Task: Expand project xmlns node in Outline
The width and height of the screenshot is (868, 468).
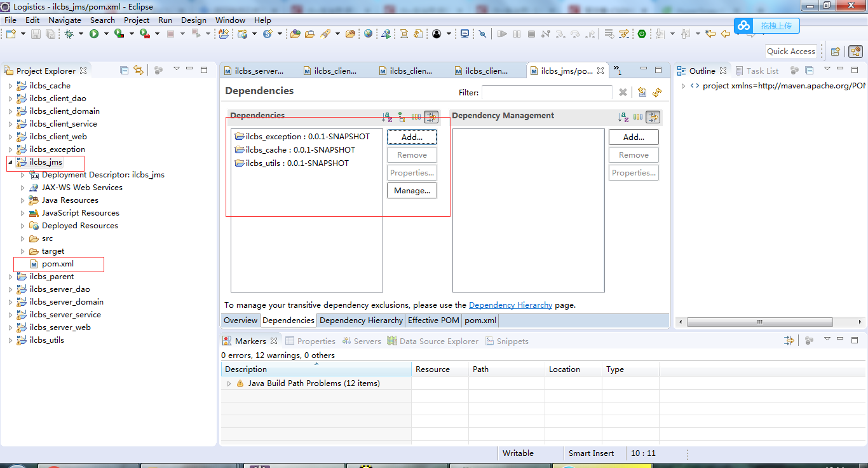Action: point(683,86)
